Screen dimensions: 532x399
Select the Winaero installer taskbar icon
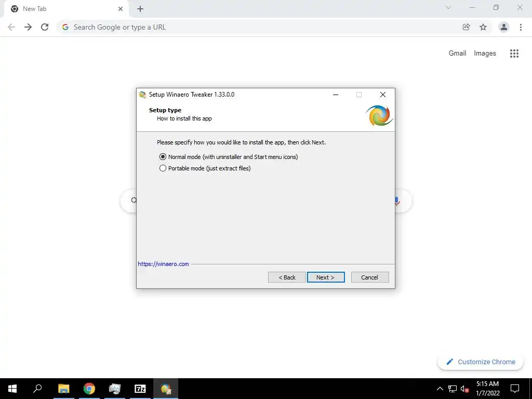(166, 389)
